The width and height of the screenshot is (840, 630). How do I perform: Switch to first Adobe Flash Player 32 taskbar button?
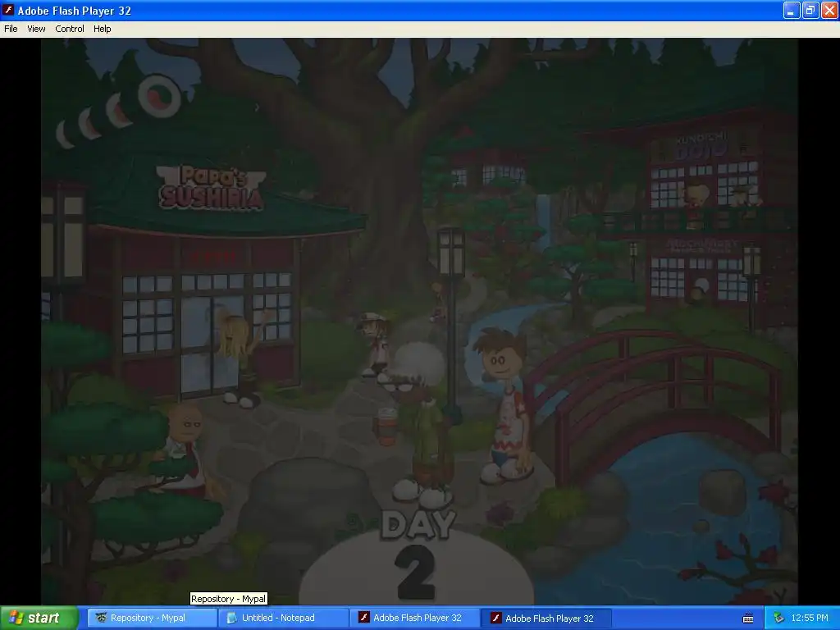click(414, 618)
